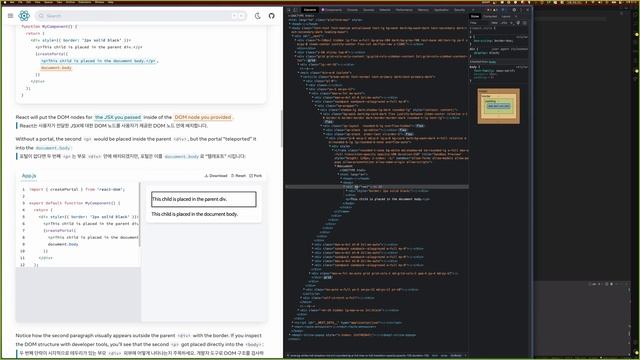Switch to the Memory tab

pos(423,10)
